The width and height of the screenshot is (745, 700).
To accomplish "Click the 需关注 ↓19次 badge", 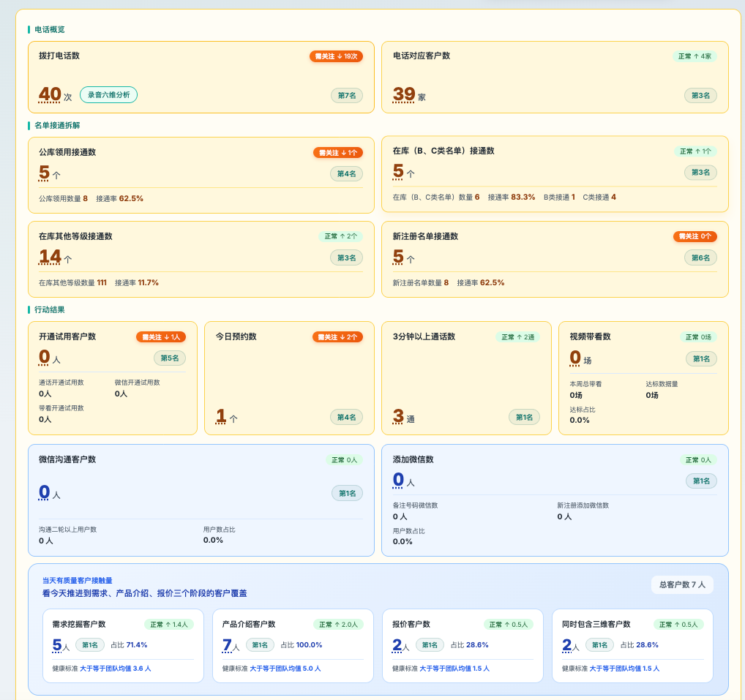I will coord(336,56).
